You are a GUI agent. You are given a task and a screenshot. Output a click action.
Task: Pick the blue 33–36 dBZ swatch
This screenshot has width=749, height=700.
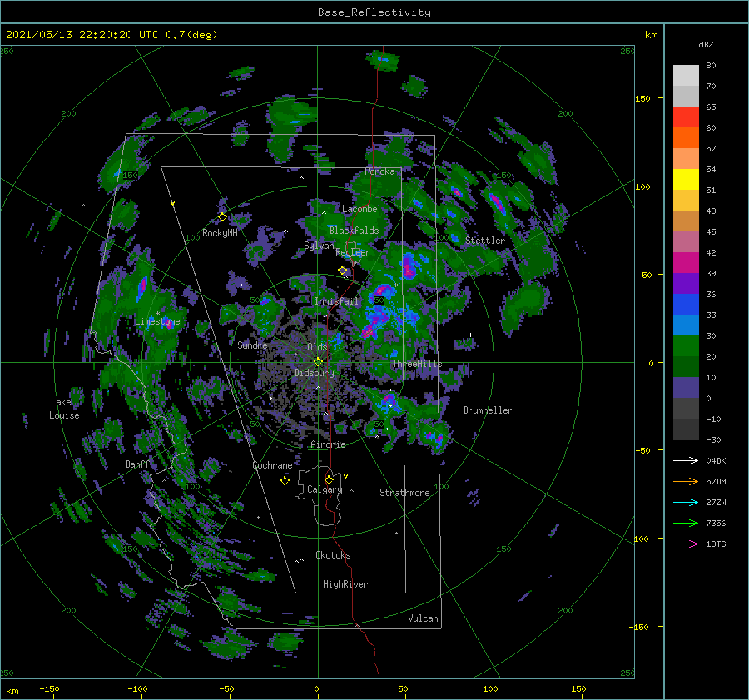(686, 304)
